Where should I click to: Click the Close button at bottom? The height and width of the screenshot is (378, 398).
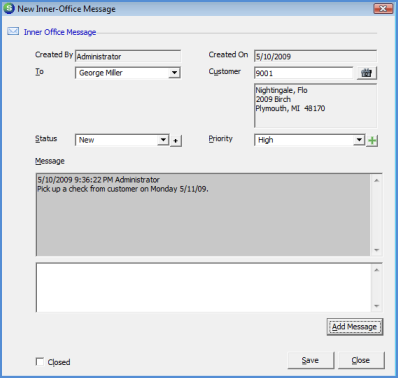(x=361, y=360)
